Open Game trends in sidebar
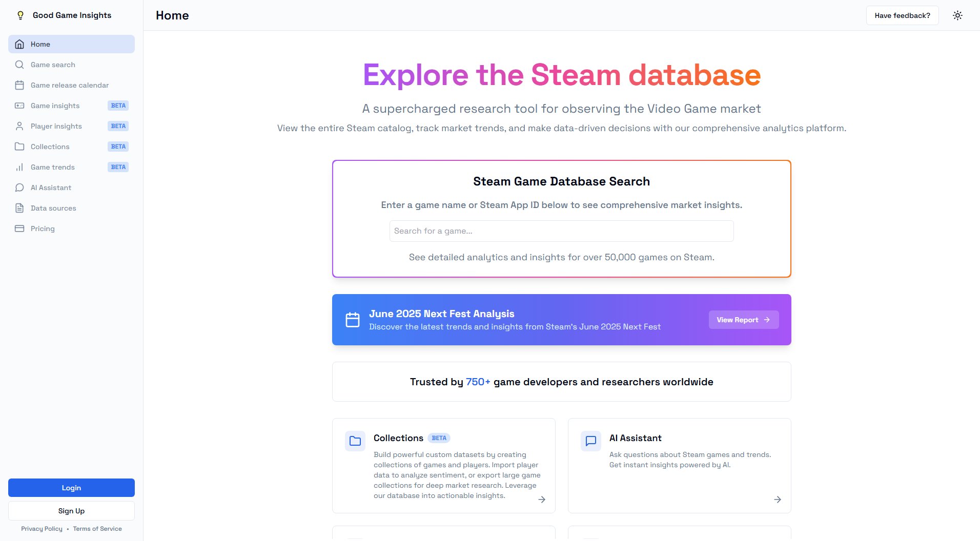 coord(71,167)
